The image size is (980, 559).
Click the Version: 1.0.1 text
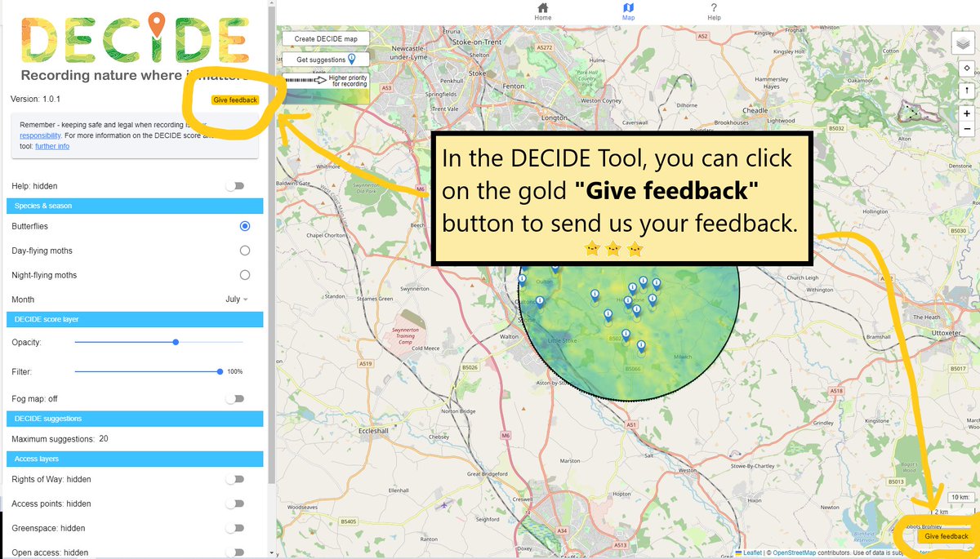[x=35, y=99]
